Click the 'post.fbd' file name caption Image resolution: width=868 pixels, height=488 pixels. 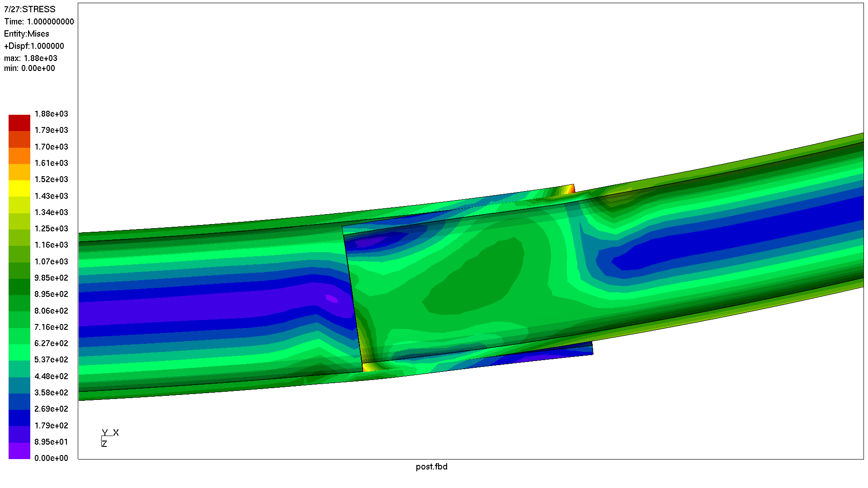click(x=432, y=467)
